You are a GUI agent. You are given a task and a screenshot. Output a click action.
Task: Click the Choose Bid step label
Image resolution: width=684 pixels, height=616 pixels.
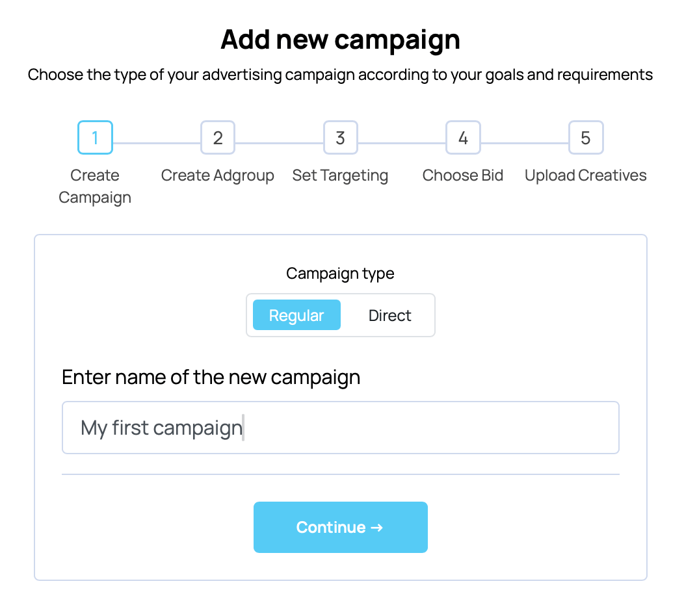click(463, 175)
